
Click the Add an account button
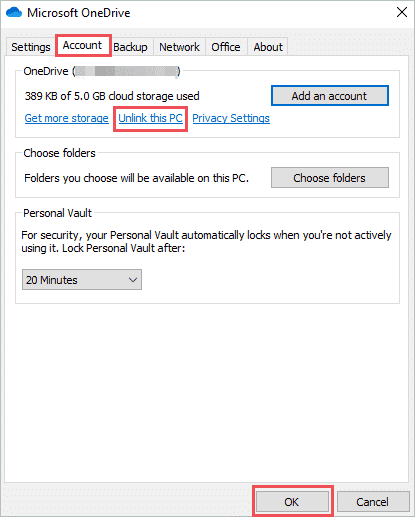(x=330, y=96)
